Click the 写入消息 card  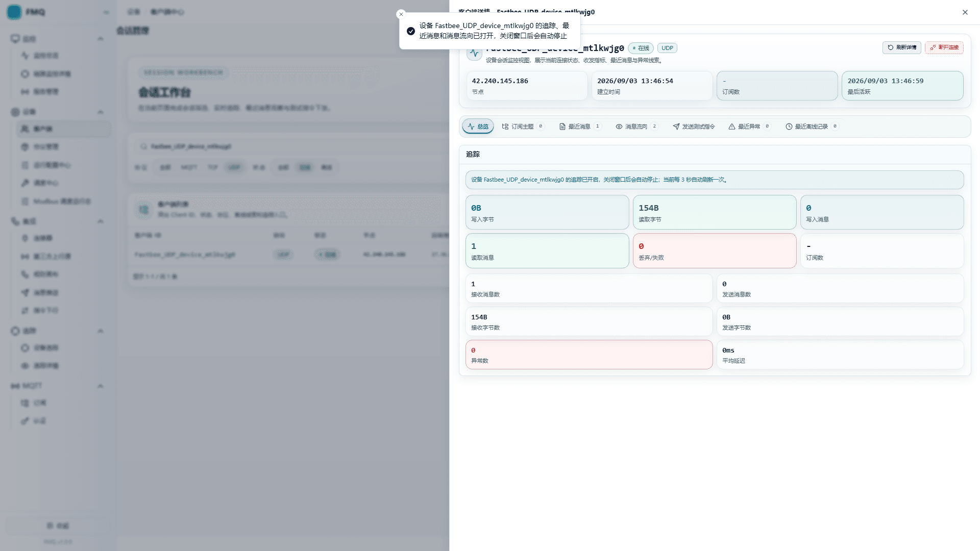pyautogui.click(x=882, y=212)
